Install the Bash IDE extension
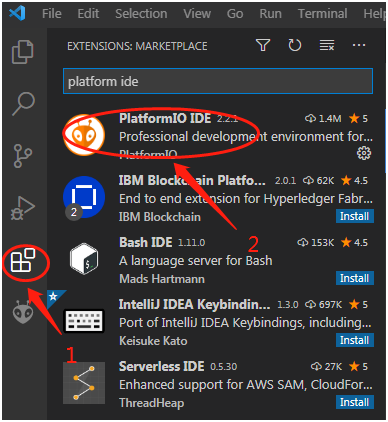 tap(355, 278)
